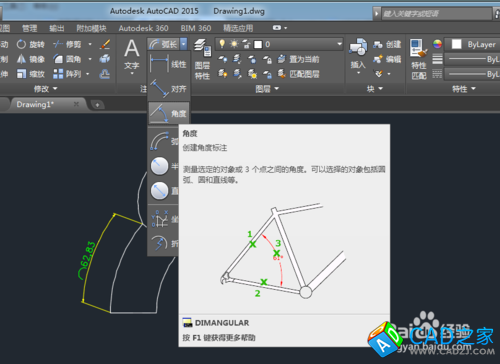Toggle the ribbon minimize button
The image size is (500, 364).
click(x=276, y=28)
